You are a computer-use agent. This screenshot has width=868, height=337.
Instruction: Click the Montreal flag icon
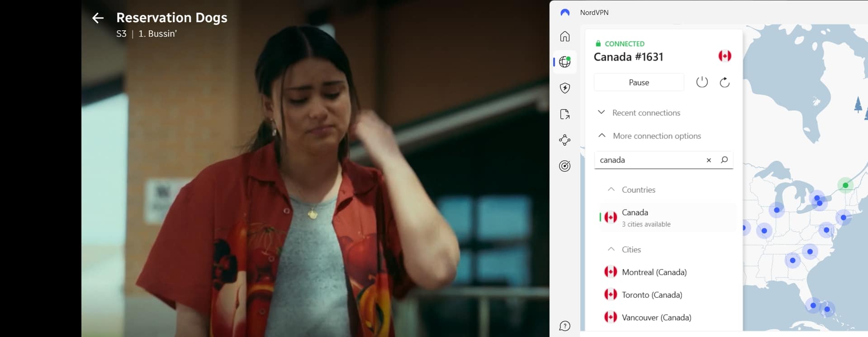[x=611, y=272]
